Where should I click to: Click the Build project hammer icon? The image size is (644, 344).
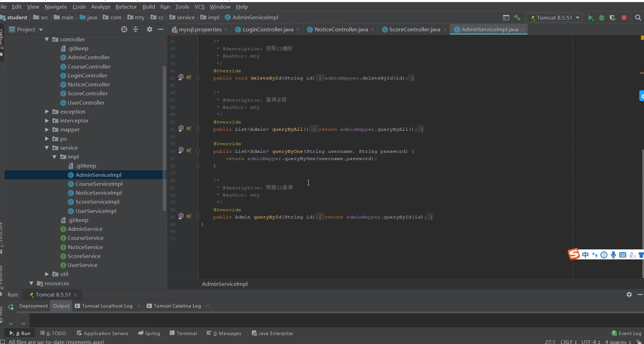click(517, 18)
